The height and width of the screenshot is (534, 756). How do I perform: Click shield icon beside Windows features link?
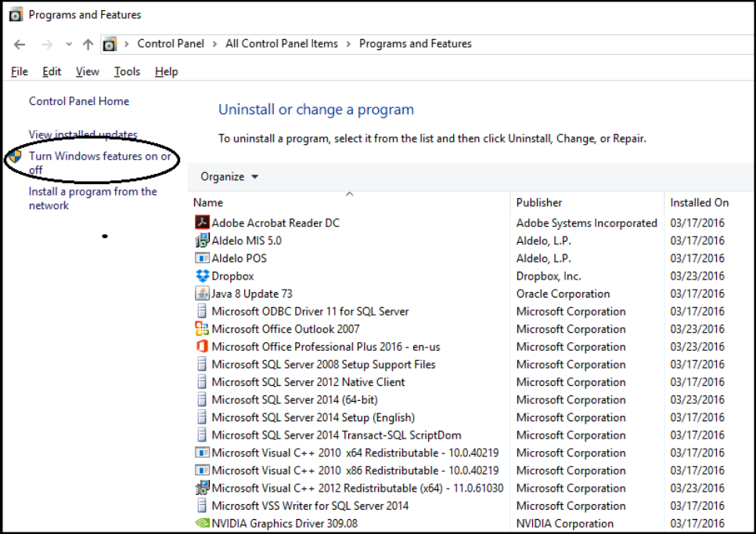click(x=16, y=156)
